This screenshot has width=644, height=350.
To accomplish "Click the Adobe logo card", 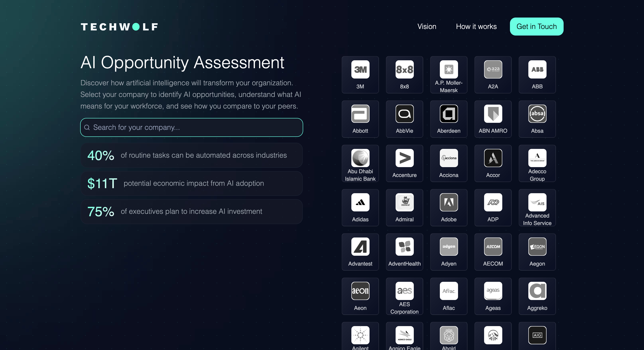I will [x=449, y=207].
